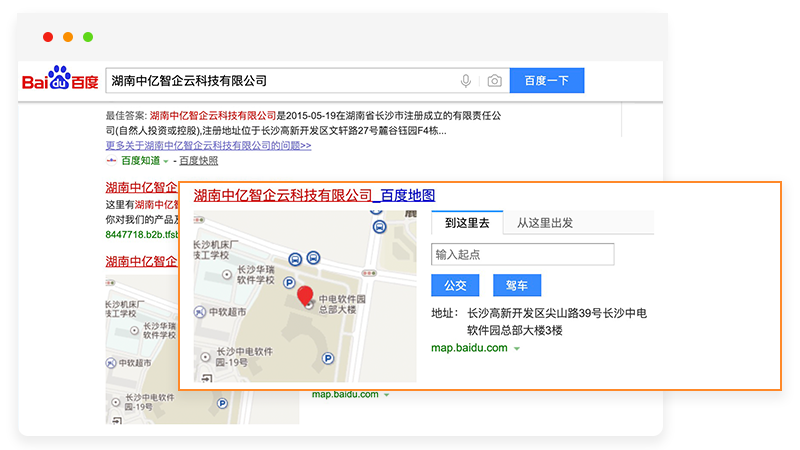Click the red location pin on map
Screen dimensions: 800x450
point(305,296)
